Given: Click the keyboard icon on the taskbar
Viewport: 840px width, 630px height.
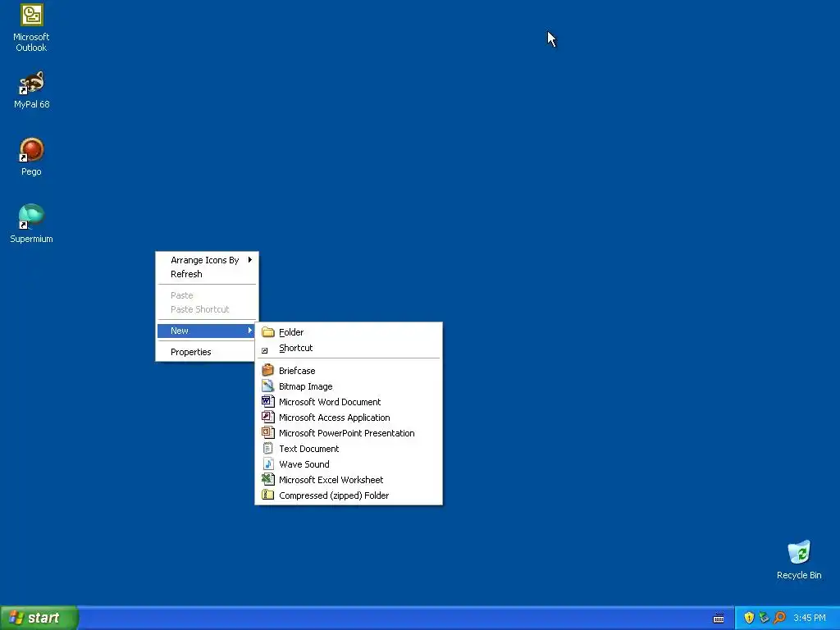Looking at the screenshot, I should point(719,619).
